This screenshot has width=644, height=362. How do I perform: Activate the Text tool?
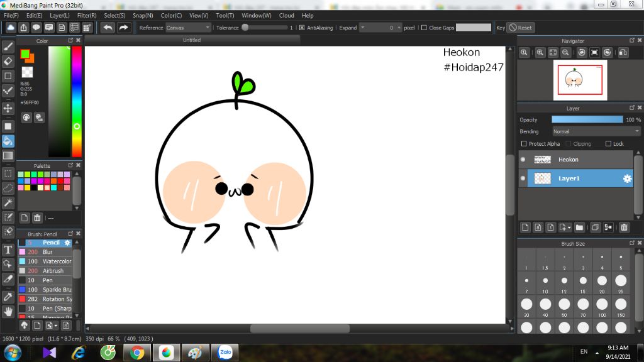pyautogui.click(x=8, y=250)
